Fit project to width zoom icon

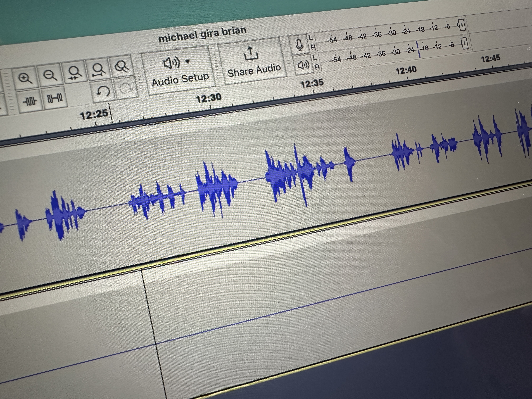(x=99, y=69)
